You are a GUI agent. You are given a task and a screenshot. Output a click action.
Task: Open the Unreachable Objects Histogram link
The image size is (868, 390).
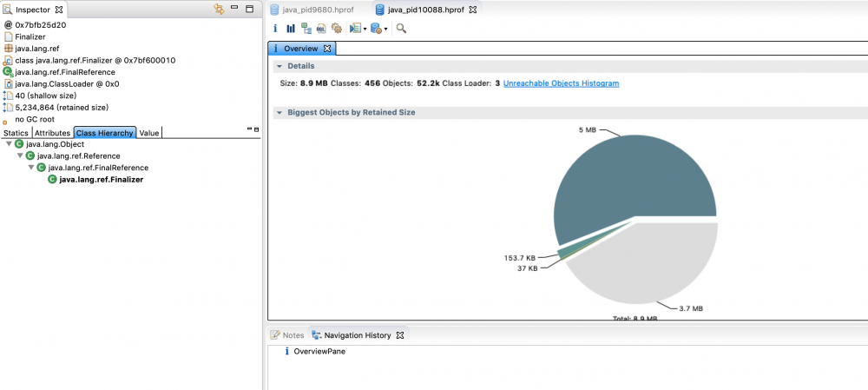[x=562, y=83]
